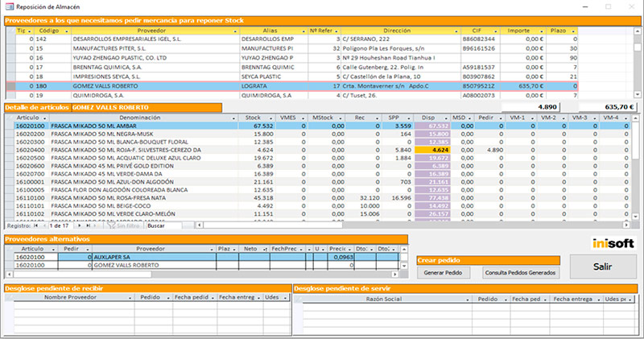Open Consulta Pedidos Generados
Image resolution: width=644 pixels, height=339 pixels.
pos(520,272)
